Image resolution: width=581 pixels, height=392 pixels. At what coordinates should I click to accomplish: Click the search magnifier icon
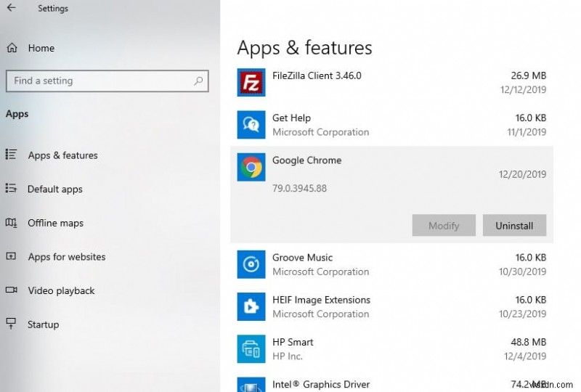[x=198, y=81]
